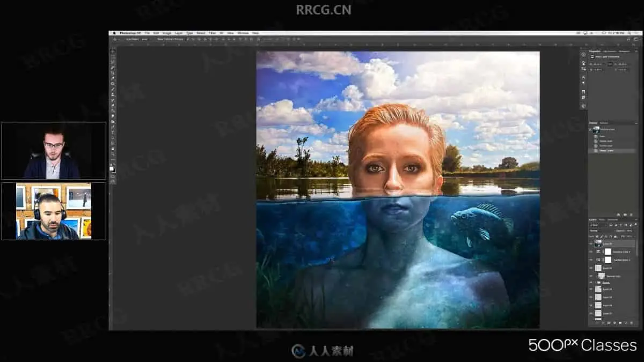This screenshot has width=644, height=362.
Task: Select the Shape tool
Action: (113, 144)
